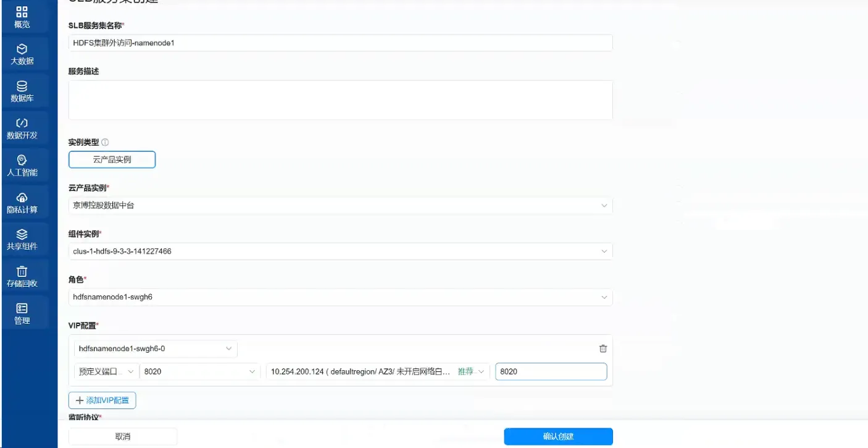Expand the 预定义端口 port type dropdown
The height and width of the screenshot is (448, 868).
[x=106, y=371]
